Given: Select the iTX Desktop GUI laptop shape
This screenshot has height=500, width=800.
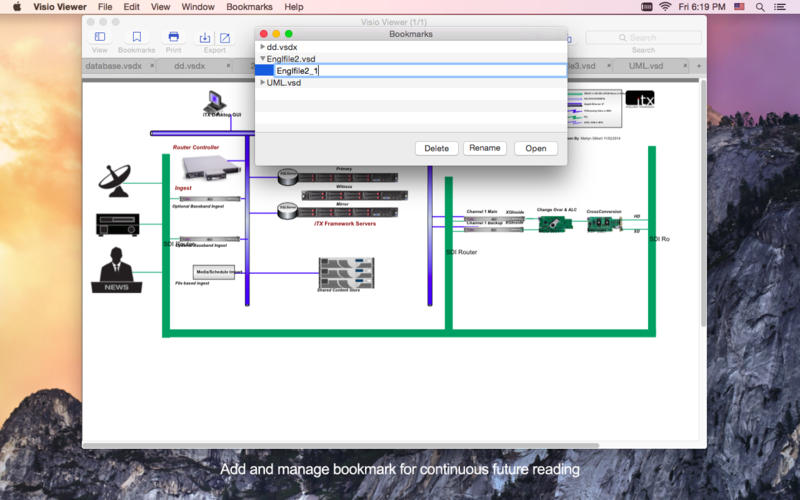Looking at the screenshot, I should (215, 102).
